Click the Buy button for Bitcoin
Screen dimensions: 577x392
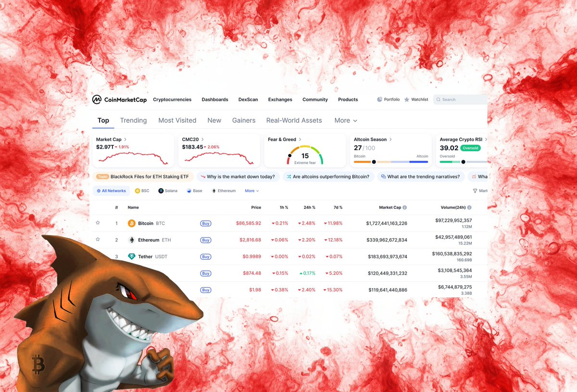pos(206,223)
